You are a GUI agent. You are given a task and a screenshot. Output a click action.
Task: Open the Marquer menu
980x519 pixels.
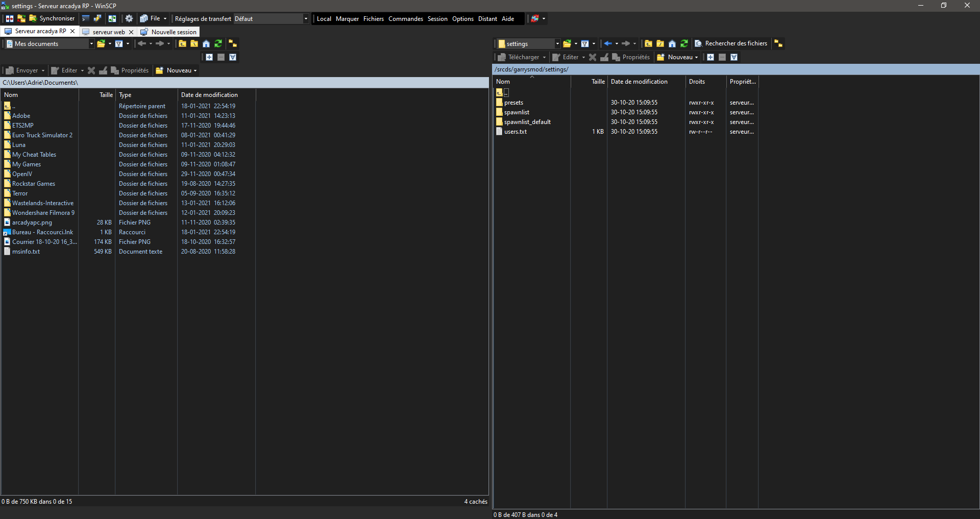tap(347, 19)
